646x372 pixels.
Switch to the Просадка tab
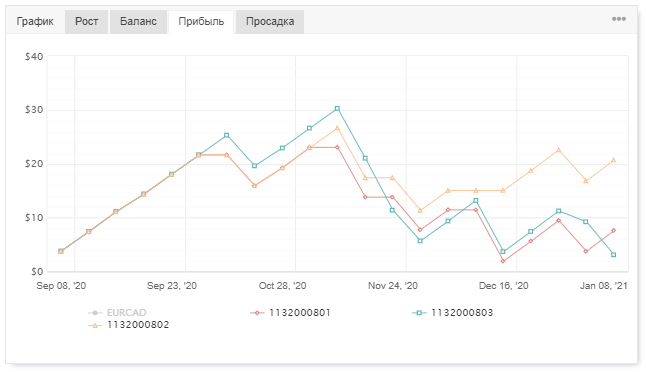coord(270,21)
